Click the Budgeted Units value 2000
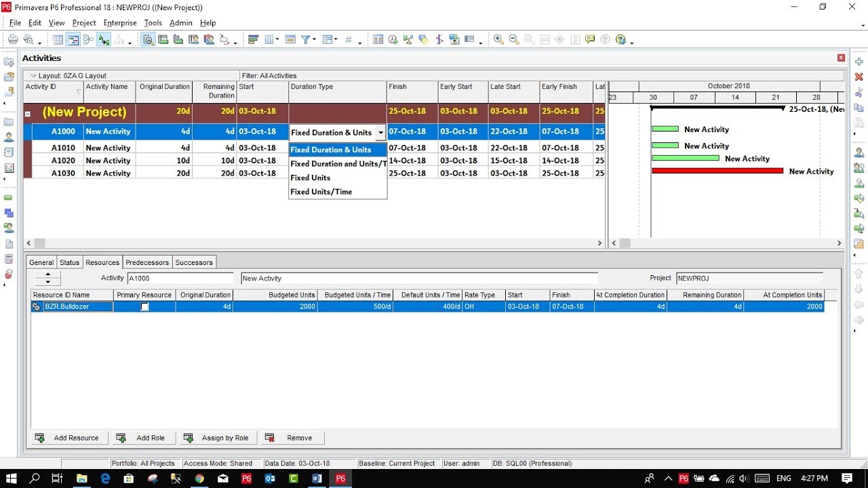Image resolution: width=868 pixels, height=488 pixels. pos(274,307)
